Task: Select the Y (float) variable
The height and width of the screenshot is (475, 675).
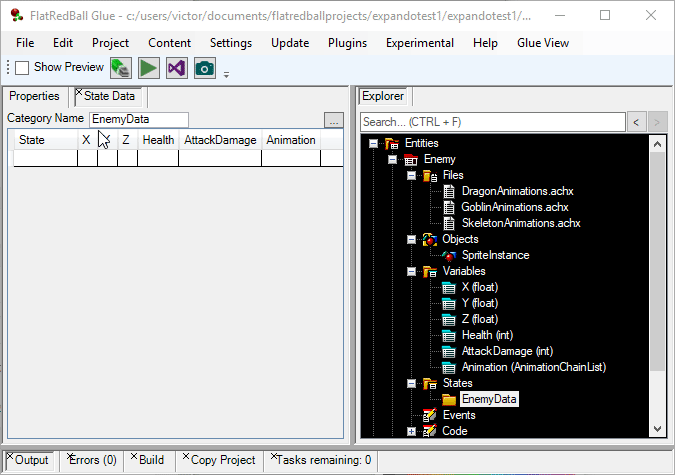Action: tap(480, 303)
